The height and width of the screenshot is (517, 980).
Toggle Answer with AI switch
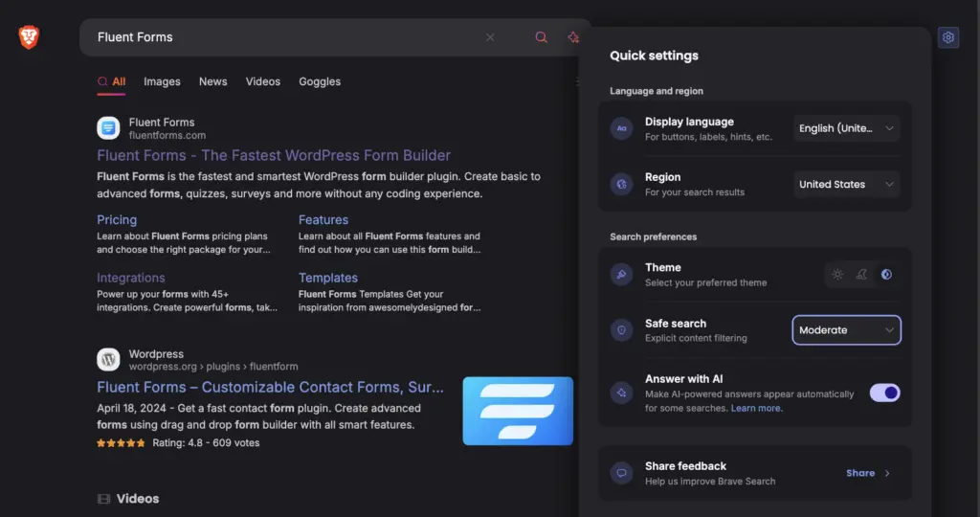[884, 393]
